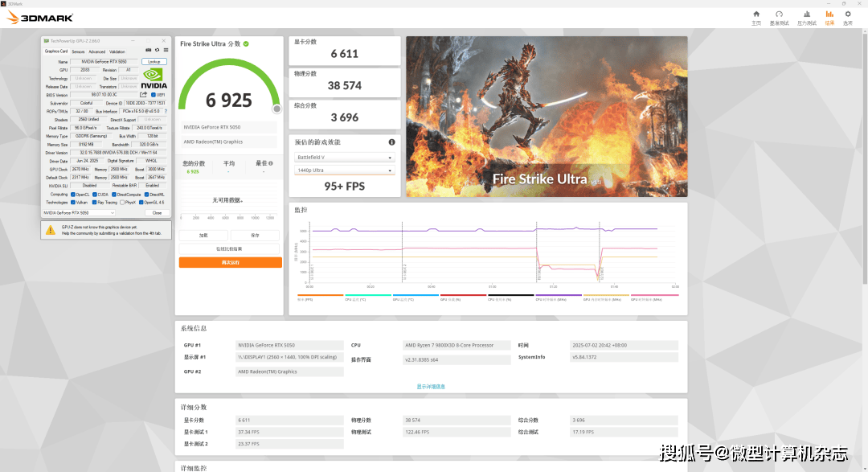Click GPU-Z refresh icon
Image resolution: width=868 pixels, height=472 pixels.
point(158,51)
